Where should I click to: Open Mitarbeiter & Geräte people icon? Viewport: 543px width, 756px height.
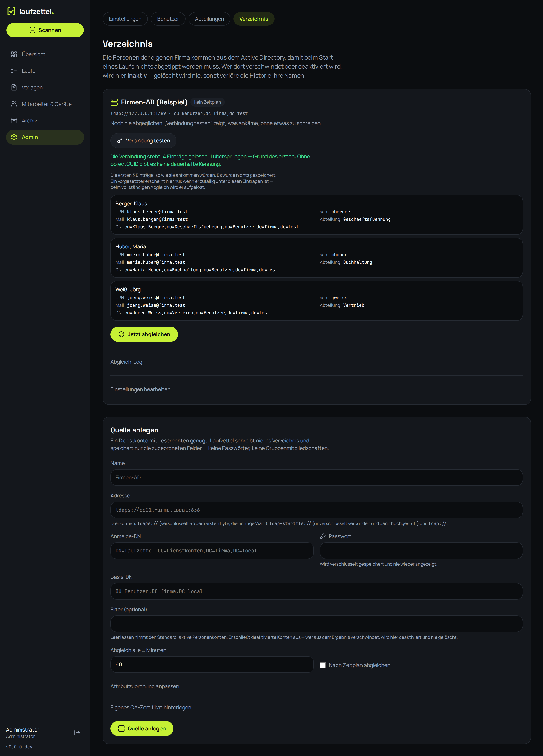(14, 104)
